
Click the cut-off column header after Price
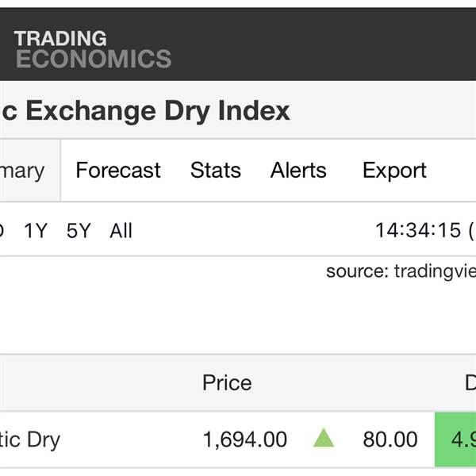[470, 382]
